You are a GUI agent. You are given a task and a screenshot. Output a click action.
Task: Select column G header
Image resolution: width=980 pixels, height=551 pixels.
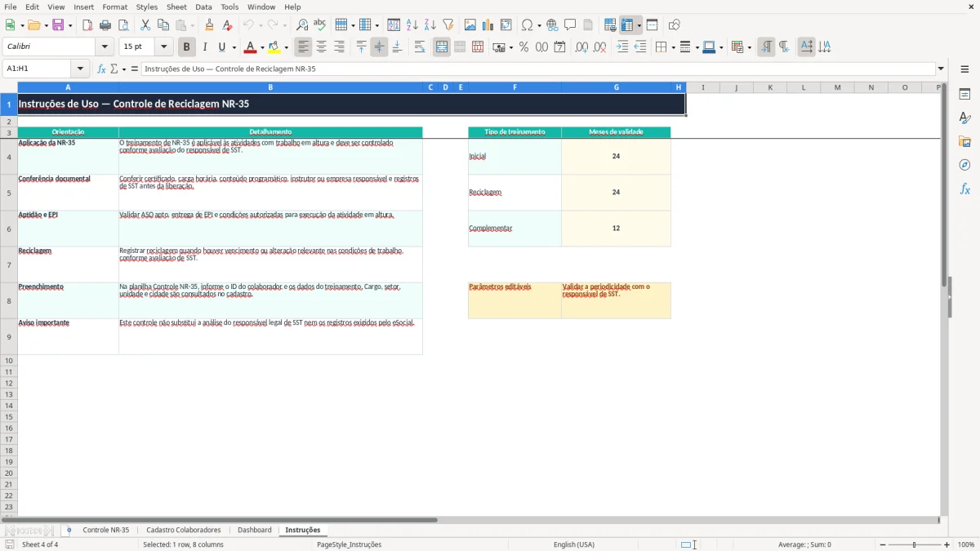(x=616, y=87)
